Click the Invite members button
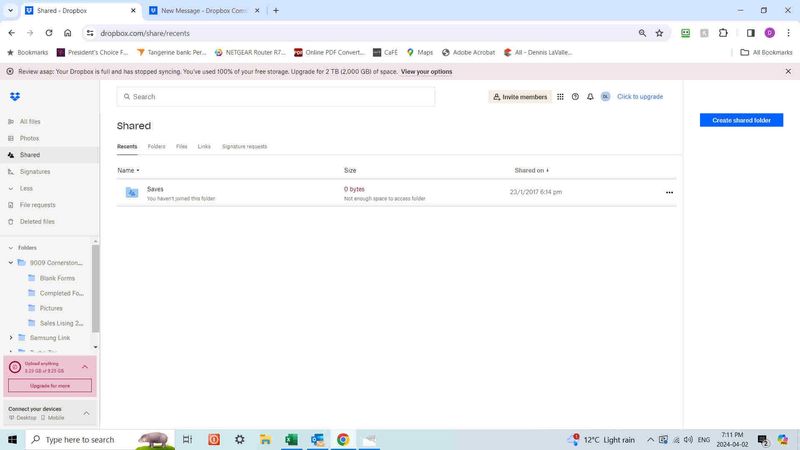Image resolution: width=800 pixels, height=450 pixels. pyautogui.click(x=519, y=97)
